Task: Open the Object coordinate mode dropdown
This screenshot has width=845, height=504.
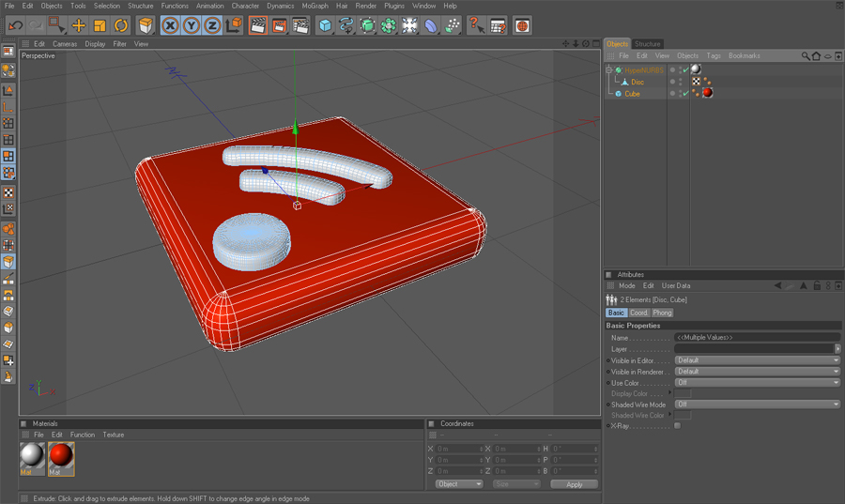Action: pos(458,484)
